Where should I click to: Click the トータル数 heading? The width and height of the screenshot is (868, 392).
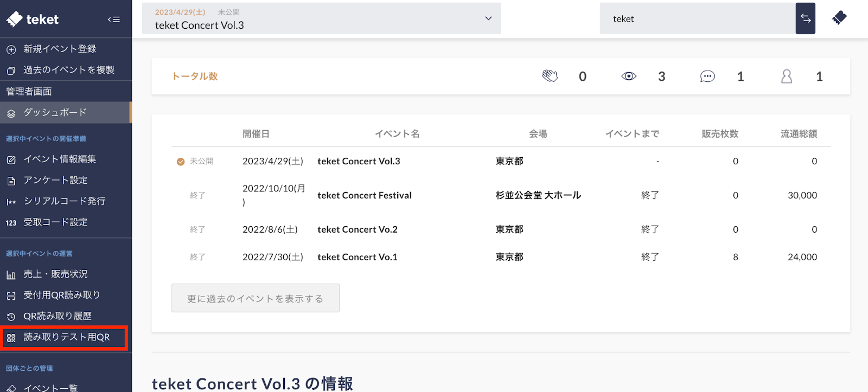pos(195,76)
